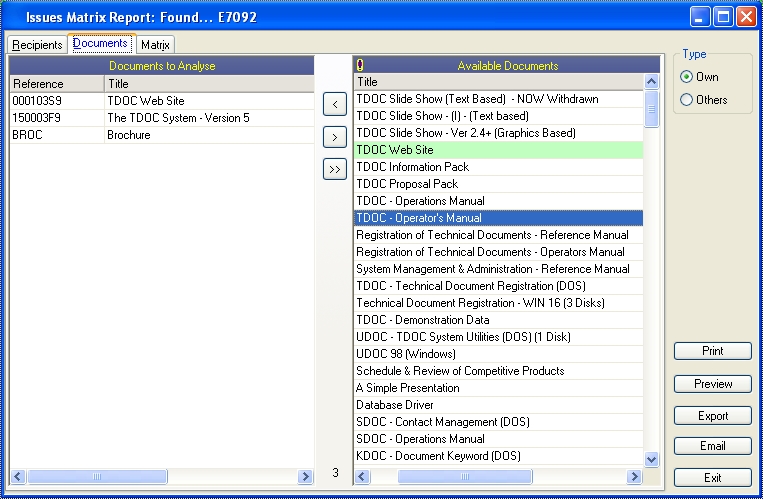Click the Exit button
The width and height of the screenshot is (763, 499).
click(x=713, y=478)
